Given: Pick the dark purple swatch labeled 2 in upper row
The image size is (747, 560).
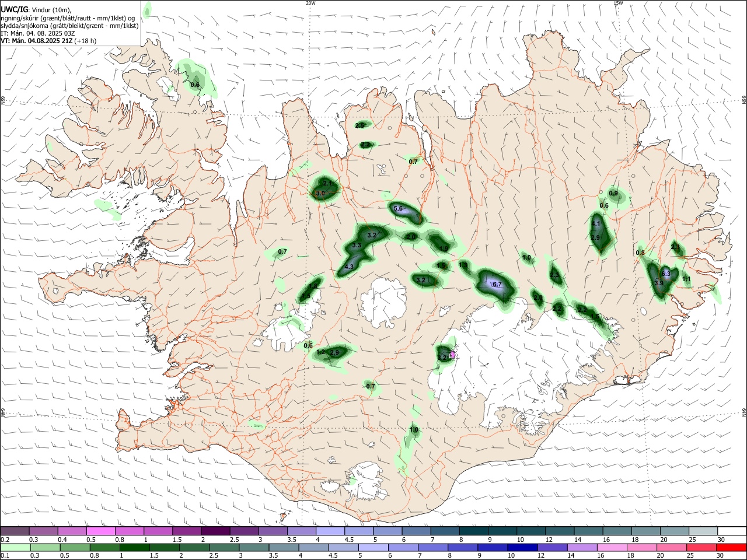Looking at the screenshot, I should (215, 531).
